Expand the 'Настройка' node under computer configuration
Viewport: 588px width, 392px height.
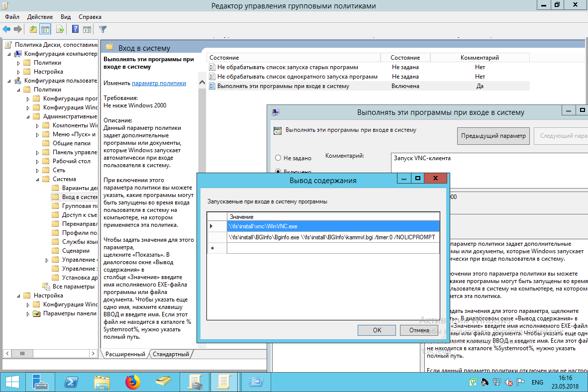coord(18,72)
